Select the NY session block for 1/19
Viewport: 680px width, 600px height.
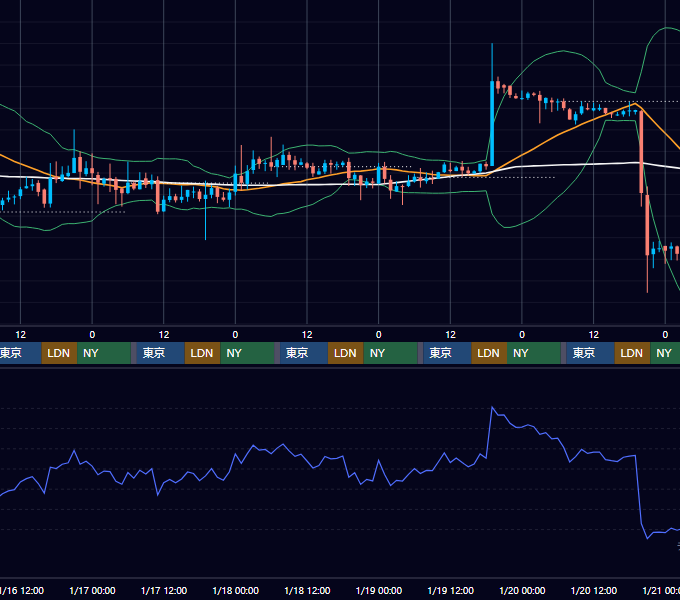coord(534,353)
